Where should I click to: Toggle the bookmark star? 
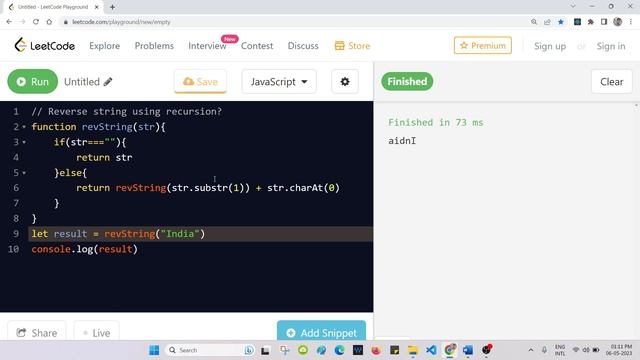pos(561,22)
